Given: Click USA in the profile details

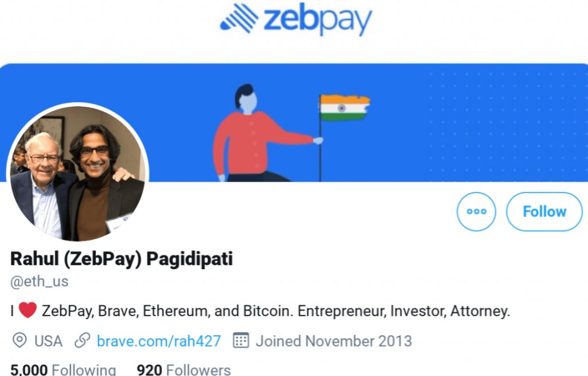Looking at the screenshot, I should [48, 340].
